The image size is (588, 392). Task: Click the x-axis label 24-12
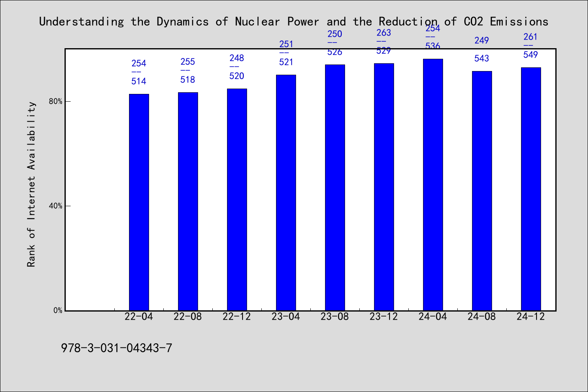pyautogui.click(x=531, y=317)
